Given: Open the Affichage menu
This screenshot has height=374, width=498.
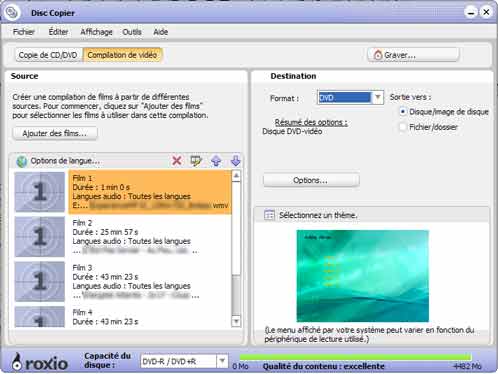Looking at the screenshot, I should pos(96,32).
